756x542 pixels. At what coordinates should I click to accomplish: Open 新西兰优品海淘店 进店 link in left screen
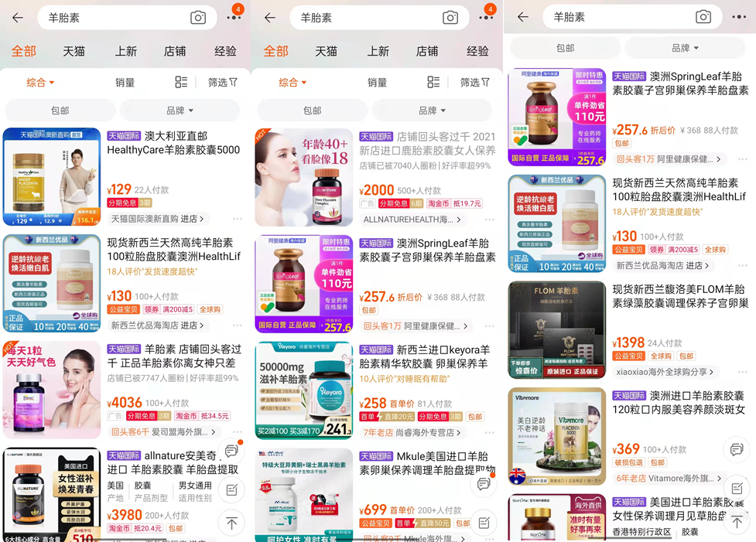158,326
